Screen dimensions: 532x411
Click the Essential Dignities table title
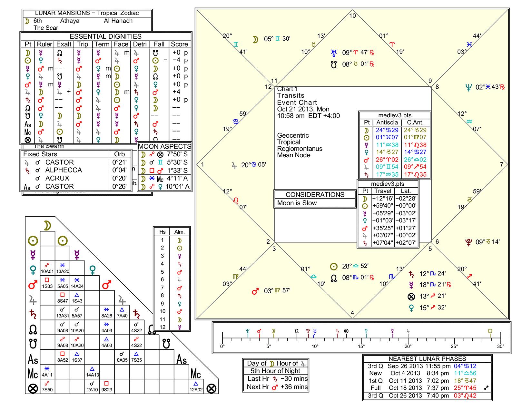[106, 36]
